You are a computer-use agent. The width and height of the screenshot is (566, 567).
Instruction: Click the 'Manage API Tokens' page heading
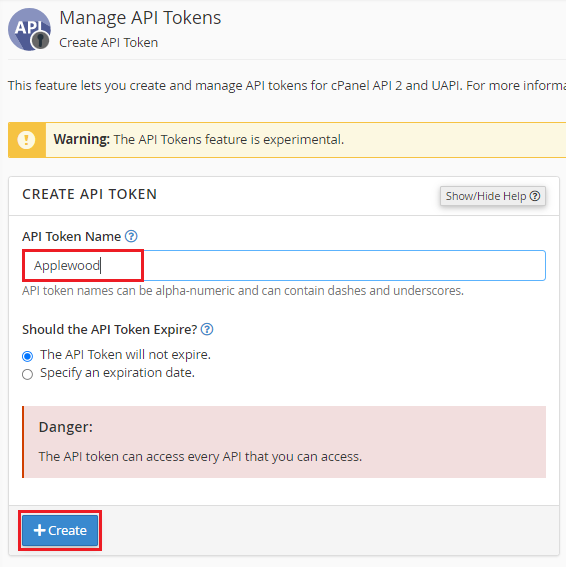(140, 18)
